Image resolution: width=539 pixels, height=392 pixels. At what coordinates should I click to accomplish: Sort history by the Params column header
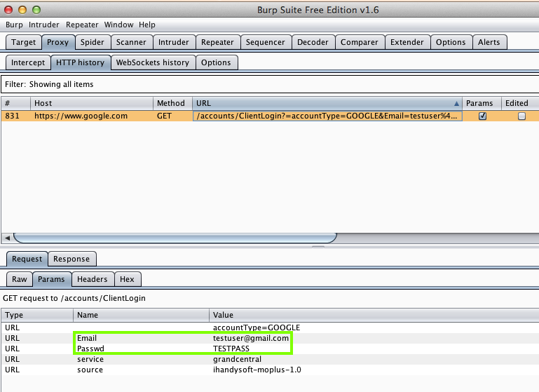click(482, 103)
